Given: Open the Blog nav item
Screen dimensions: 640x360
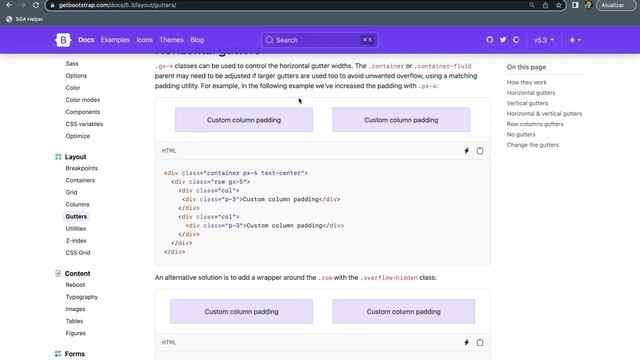Looking at the screenshot, I should tap(197, 40).
